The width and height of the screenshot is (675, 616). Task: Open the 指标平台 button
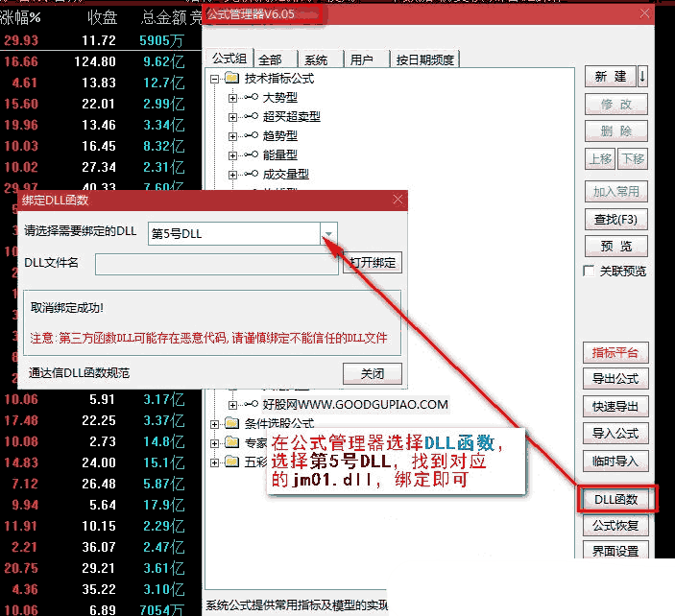point(615,353)
